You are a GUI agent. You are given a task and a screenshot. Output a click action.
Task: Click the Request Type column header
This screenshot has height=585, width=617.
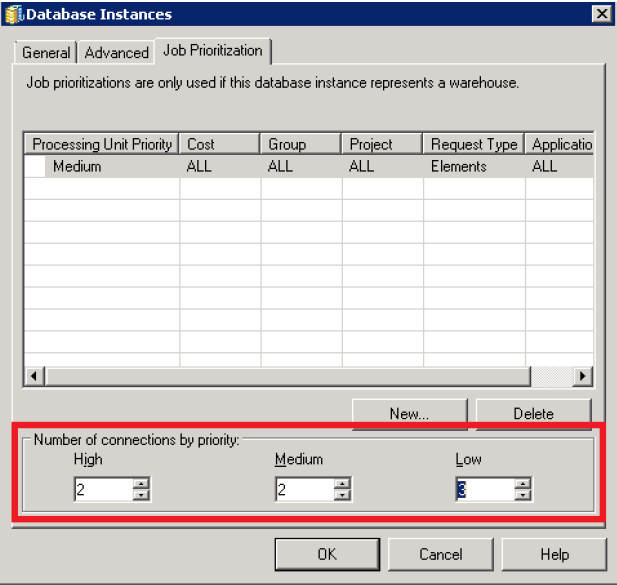tap(474, 144)
